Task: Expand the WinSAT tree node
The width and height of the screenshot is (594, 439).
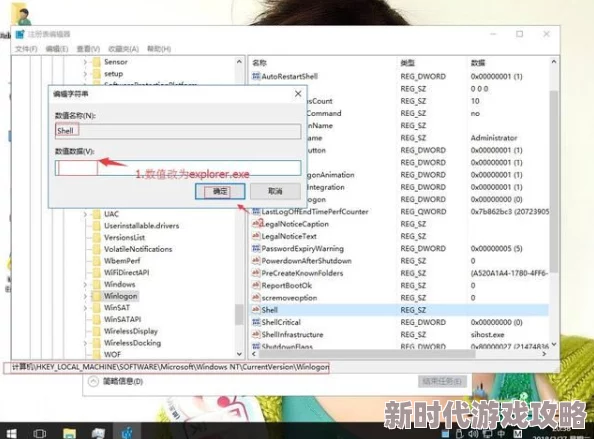Action: pos(85,308)
